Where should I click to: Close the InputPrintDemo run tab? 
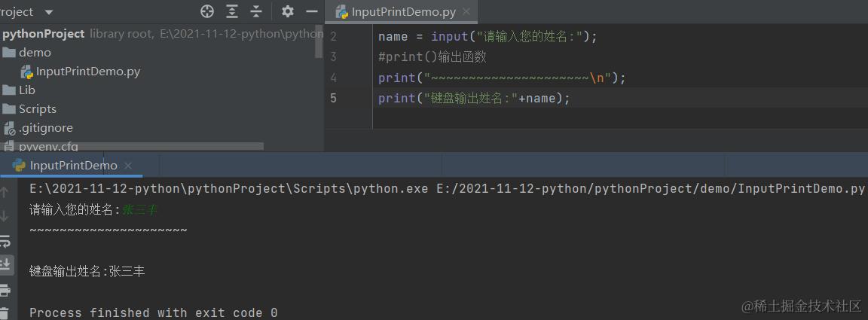point(128,166)
